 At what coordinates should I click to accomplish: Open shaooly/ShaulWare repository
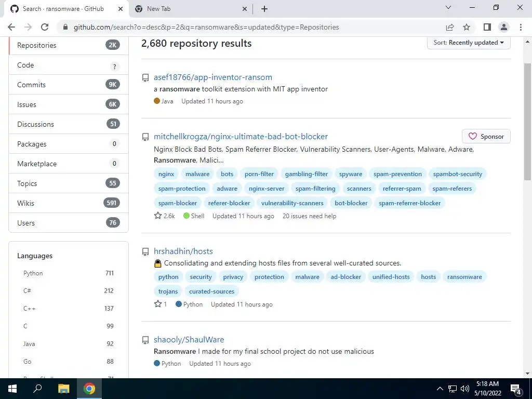coord(189,339)
